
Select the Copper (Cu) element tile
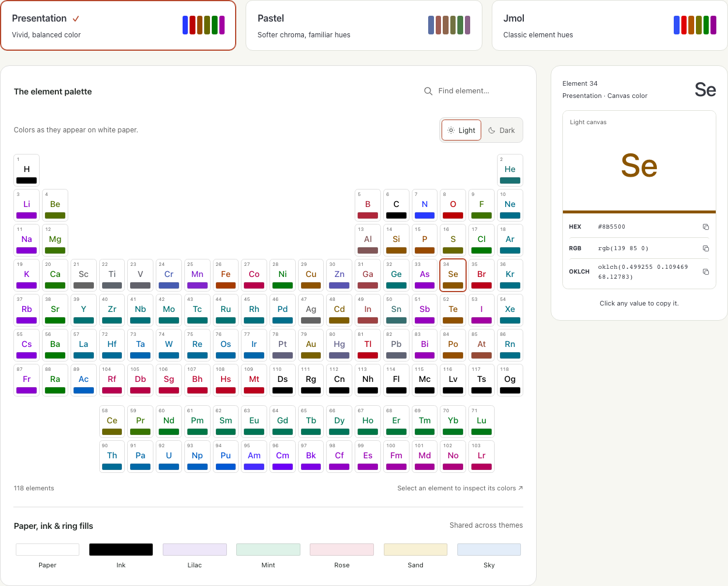coord(311,275)
